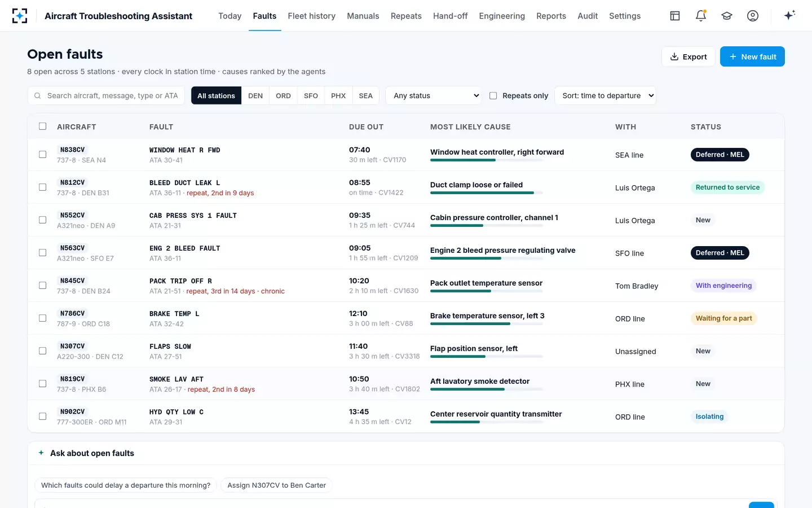Screen dimensions: 812x508
Task: Focus the search aircraft input field
Action: [x=107, y=96]
